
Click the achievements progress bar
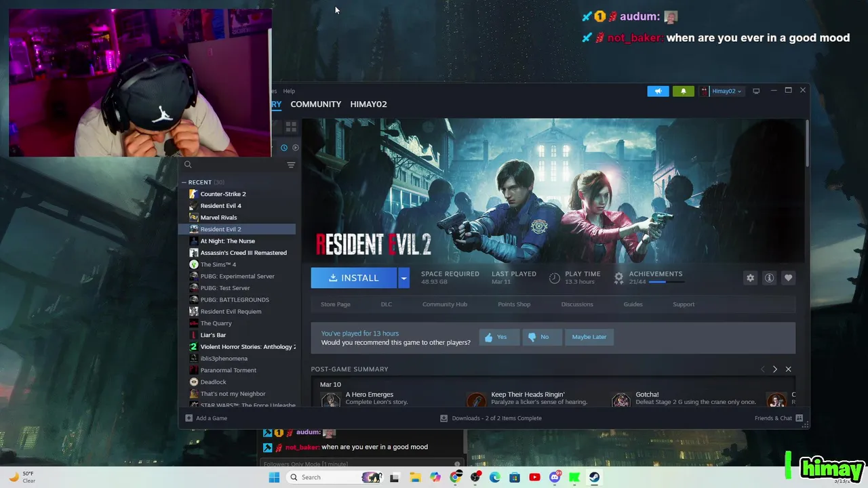(x=666, y=282)
